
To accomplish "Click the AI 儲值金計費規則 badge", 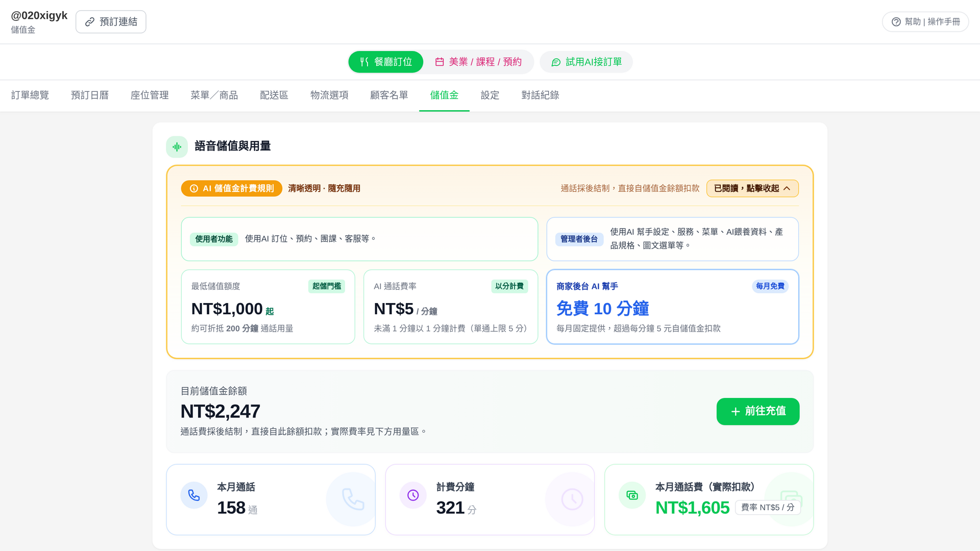I will [x=232, y=189].
